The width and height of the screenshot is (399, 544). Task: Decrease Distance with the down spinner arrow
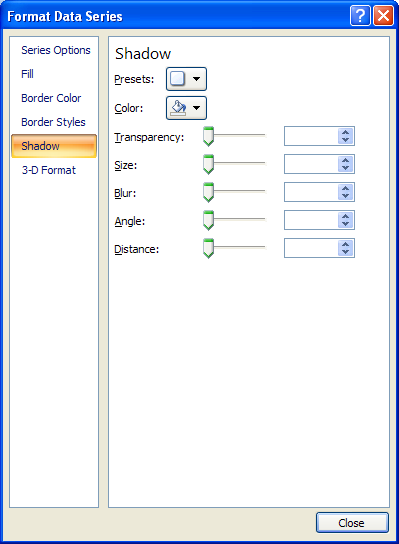346,252
